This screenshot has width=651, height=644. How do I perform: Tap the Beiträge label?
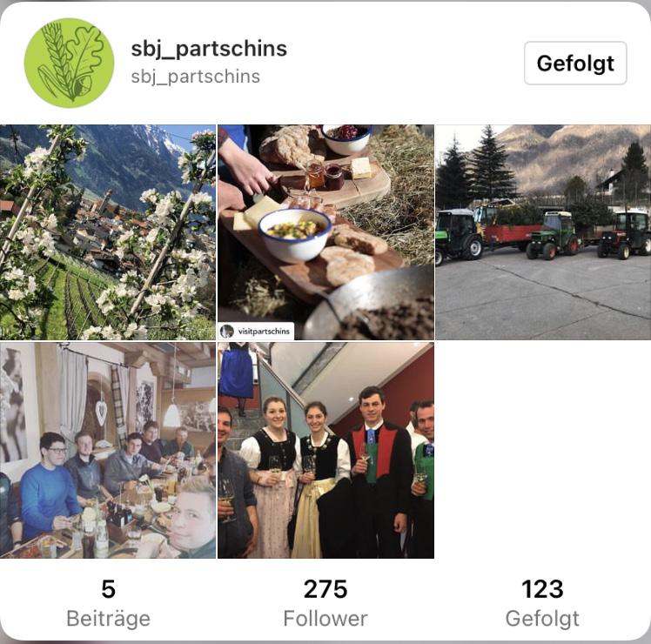109,619
